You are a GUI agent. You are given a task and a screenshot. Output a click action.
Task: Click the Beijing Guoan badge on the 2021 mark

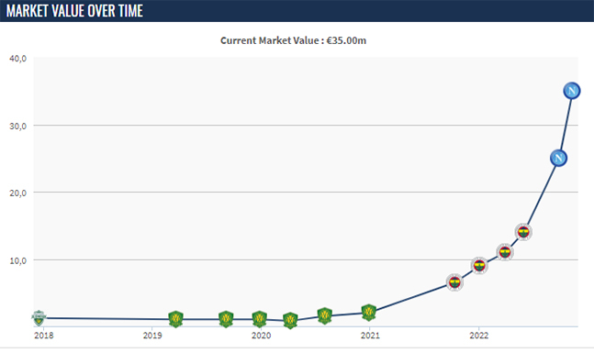pyautogui.click(x=368, y=313)
